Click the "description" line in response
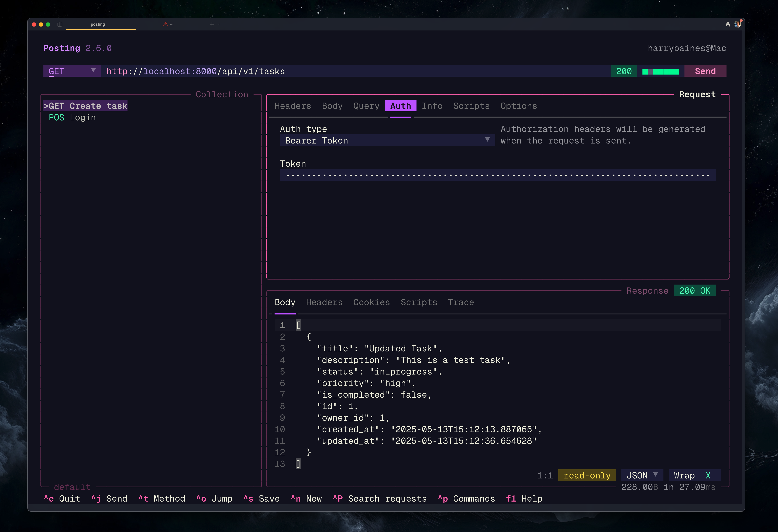This screenshot has height=532, width=778. coord(414,360)
